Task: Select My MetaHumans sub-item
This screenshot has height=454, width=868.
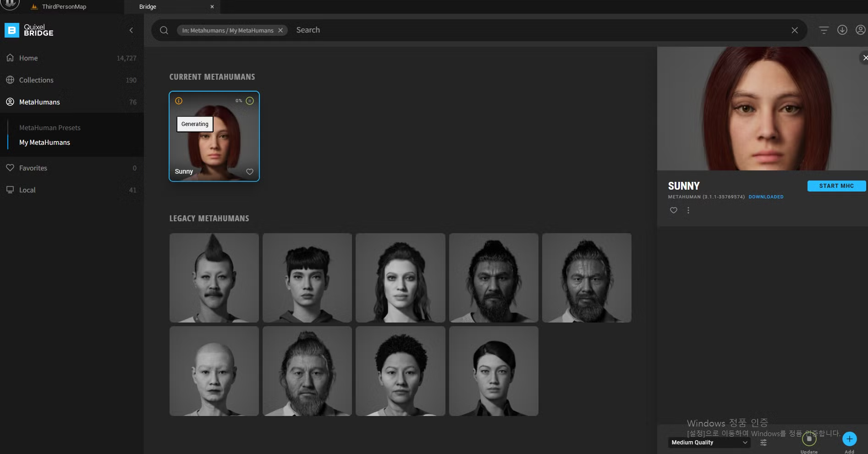Action: (x=44, y=142)
